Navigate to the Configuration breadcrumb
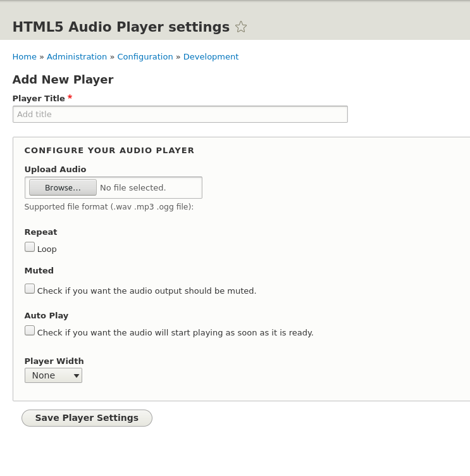Image resolution: width=470 pixels, height=476 pixels. pos(145,57)
